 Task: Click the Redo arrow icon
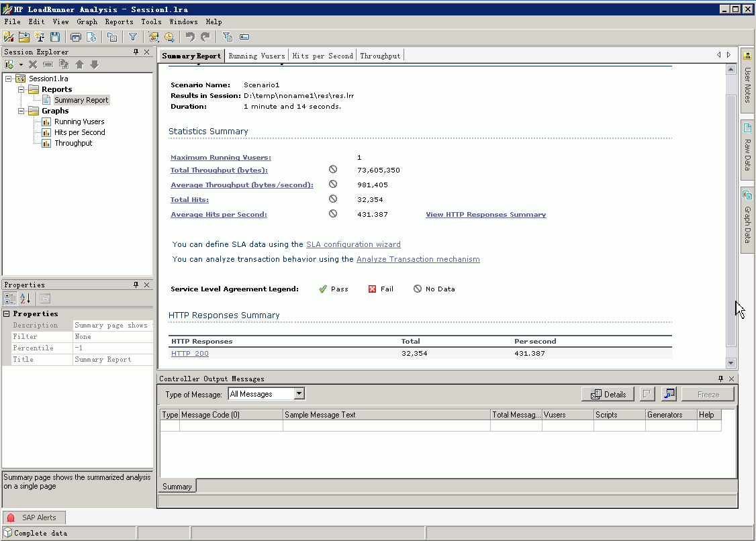coord(205,37)
